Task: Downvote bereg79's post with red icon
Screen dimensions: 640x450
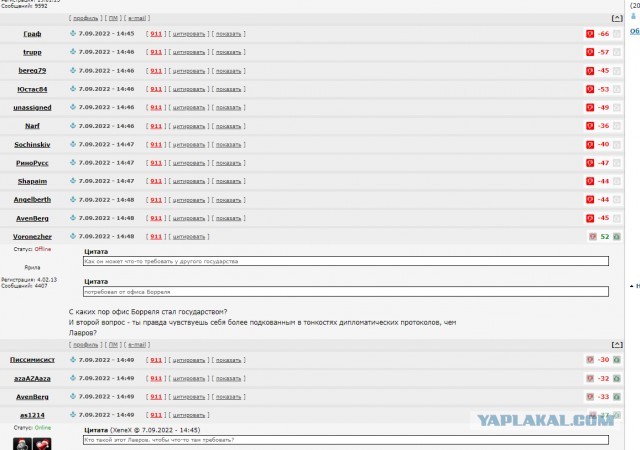Action: click(590, 71)
